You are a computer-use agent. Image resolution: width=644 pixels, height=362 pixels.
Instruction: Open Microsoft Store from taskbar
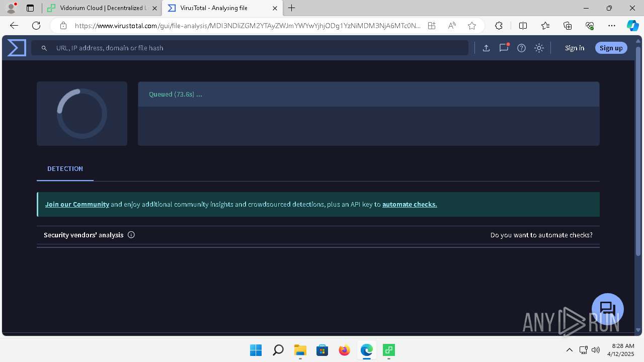tap(322, 350)
